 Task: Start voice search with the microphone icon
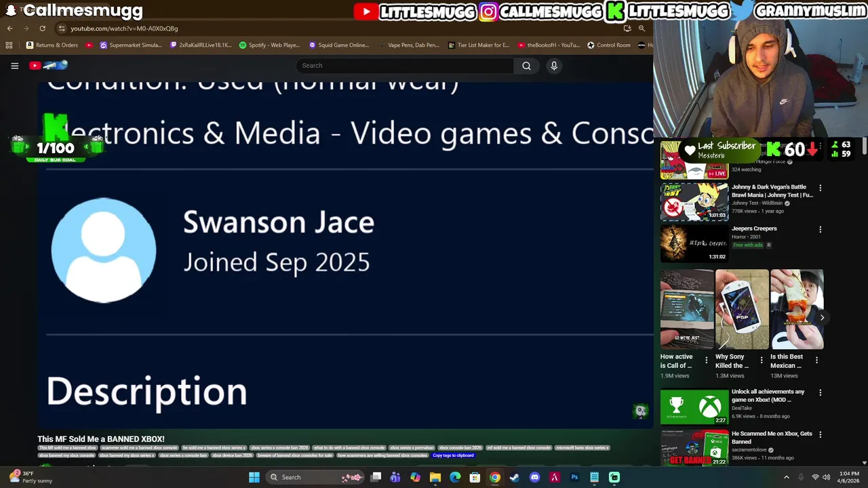[x=554, y=66]
